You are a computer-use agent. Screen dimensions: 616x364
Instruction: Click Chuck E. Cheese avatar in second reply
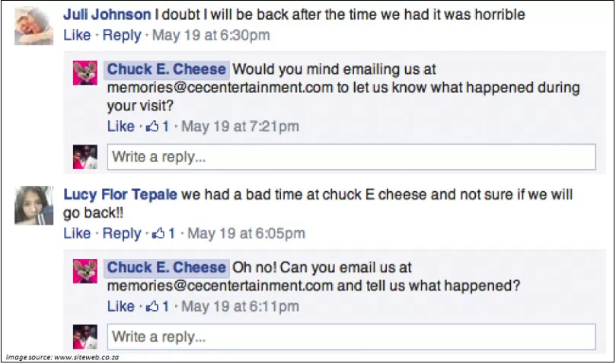click(85, 270)
